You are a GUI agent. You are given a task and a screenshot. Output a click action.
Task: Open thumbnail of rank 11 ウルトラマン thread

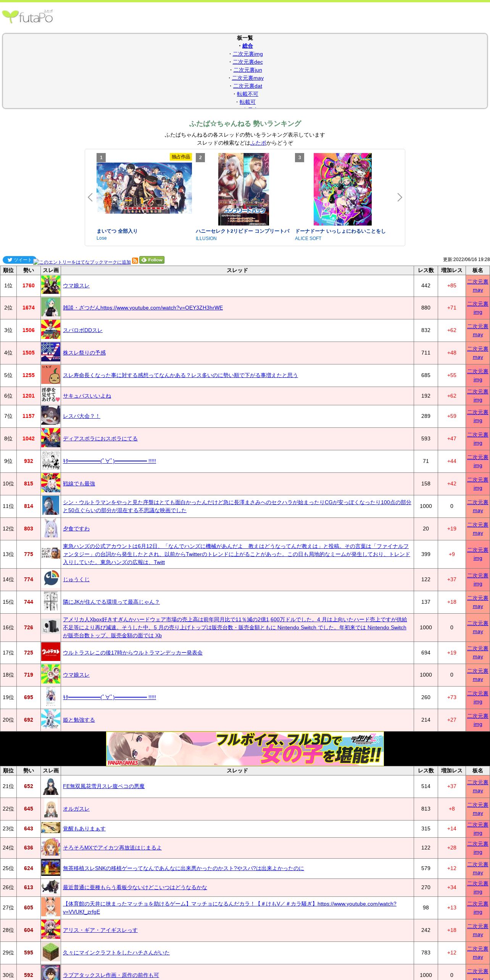click(51, 506)
